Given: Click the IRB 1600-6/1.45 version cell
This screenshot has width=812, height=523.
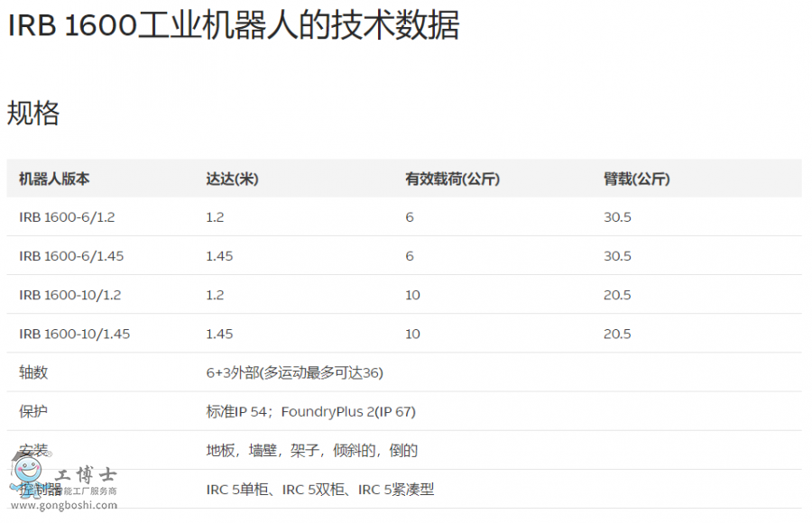Looking at the screenshot, I should pos(71,256).
